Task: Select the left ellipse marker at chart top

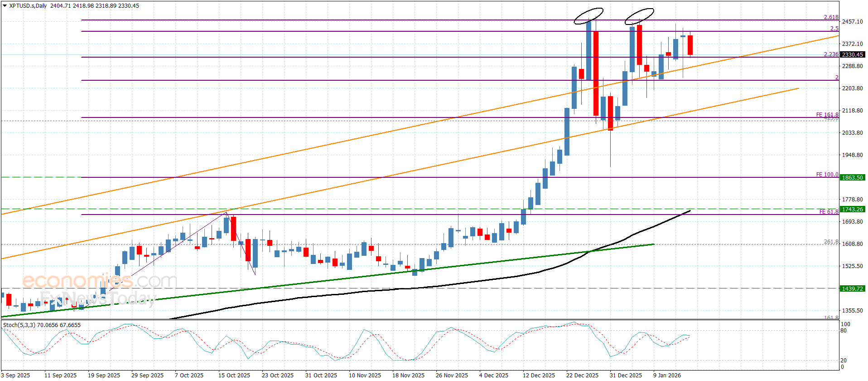Action: coord(588,16)
